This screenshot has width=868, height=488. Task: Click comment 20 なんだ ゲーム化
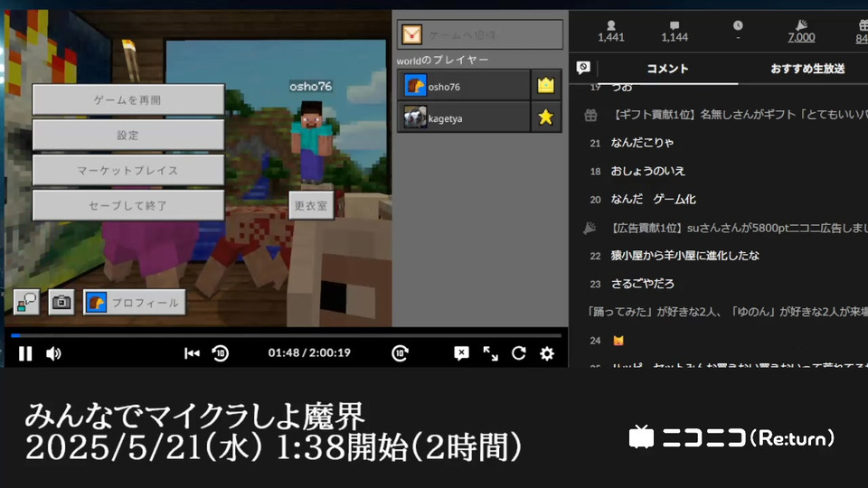[653, 199]
